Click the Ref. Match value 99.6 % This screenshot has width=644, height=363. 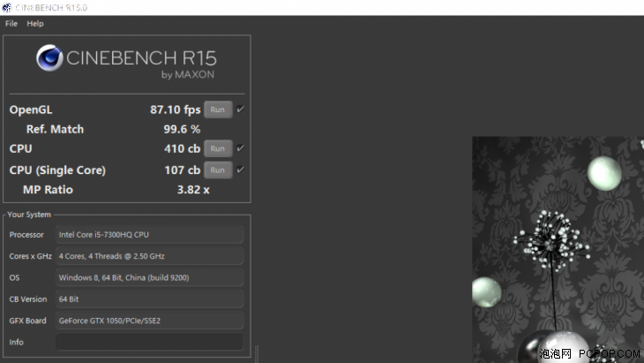182,130
